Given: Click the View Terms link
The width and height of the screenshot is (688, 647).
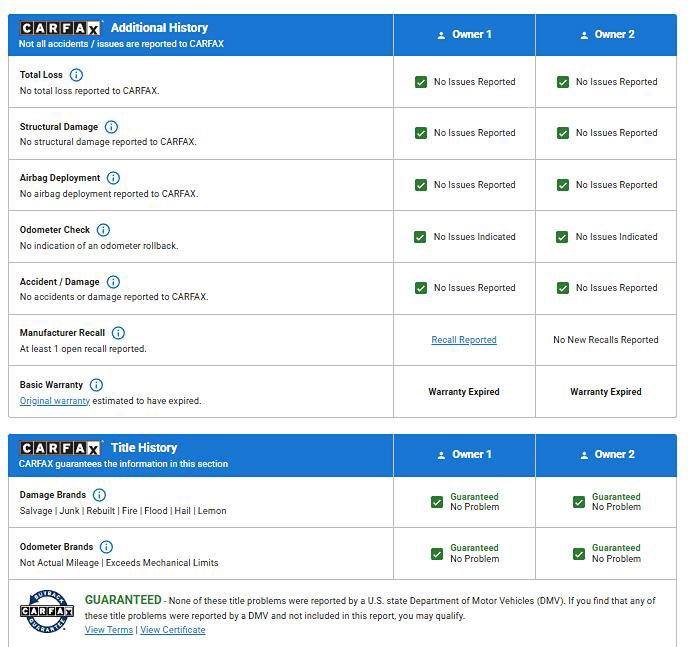Looking at the screenshot, I should click(x=109, y=630).
